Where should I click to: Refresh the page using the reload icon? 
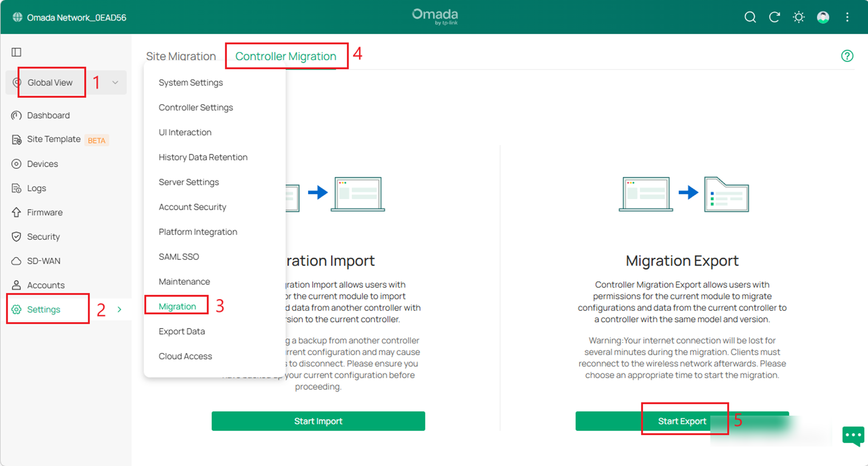774,17
